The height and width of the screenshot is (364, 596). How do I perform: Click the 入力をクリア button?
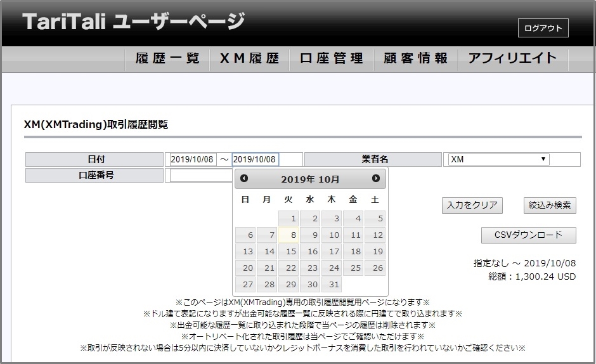click(x=472, y=205)
